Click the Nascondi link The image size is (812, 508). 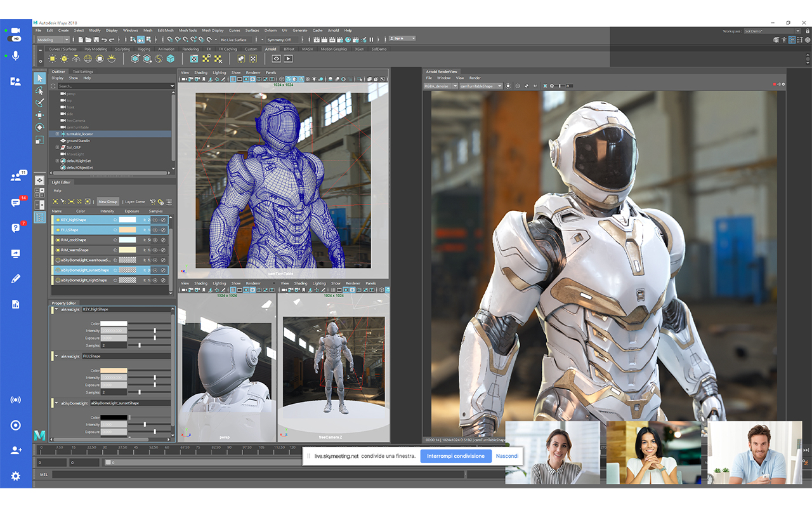(507, 456)
